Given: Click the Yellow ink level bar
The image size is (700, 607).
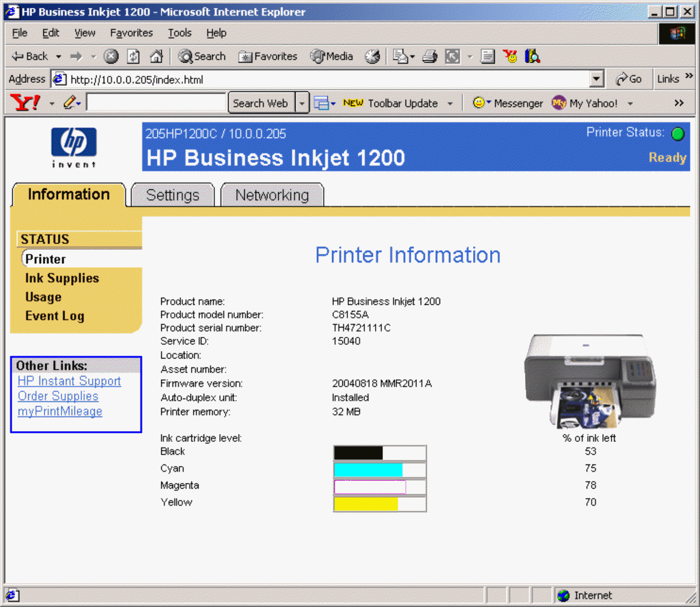Looking at the screenshot, I should (380, 503).
